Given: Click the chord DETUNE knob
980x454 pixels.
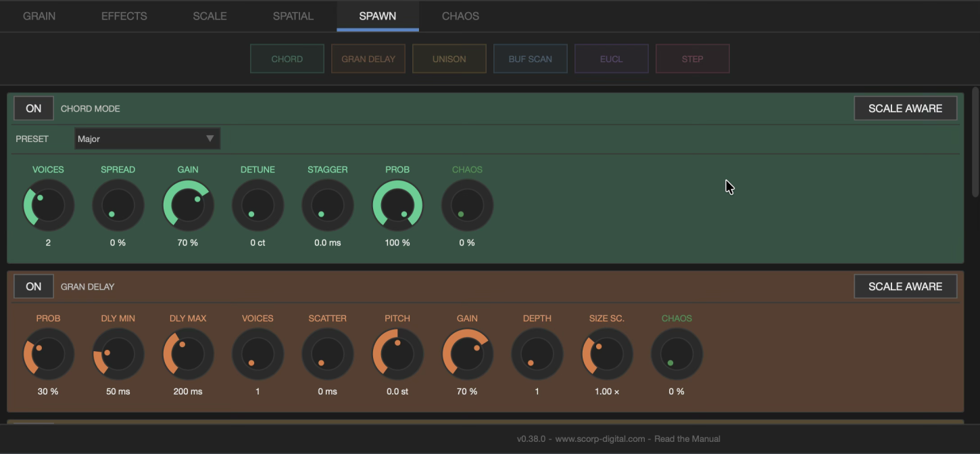Looking at the screenshot, I should click(258, 205).
